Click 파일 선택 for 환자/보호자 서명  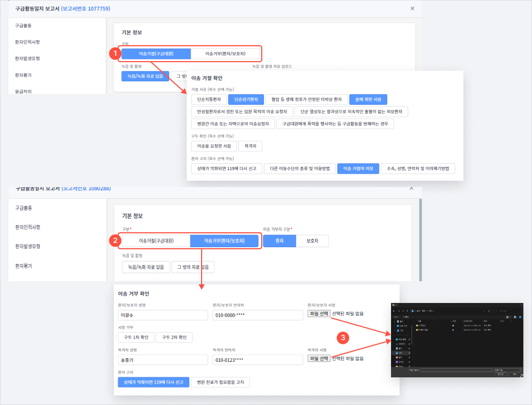coord(319,314)
